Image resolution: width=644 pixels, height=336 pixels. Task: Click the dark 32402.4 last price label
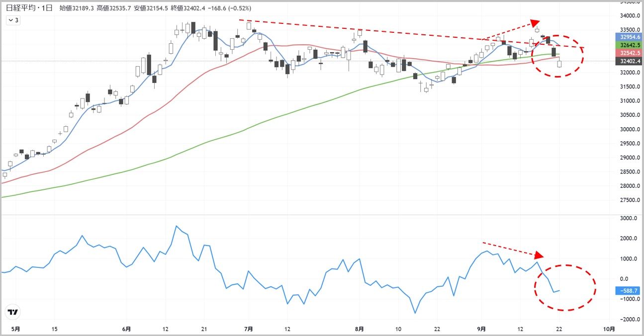click(x=629, y=61)
